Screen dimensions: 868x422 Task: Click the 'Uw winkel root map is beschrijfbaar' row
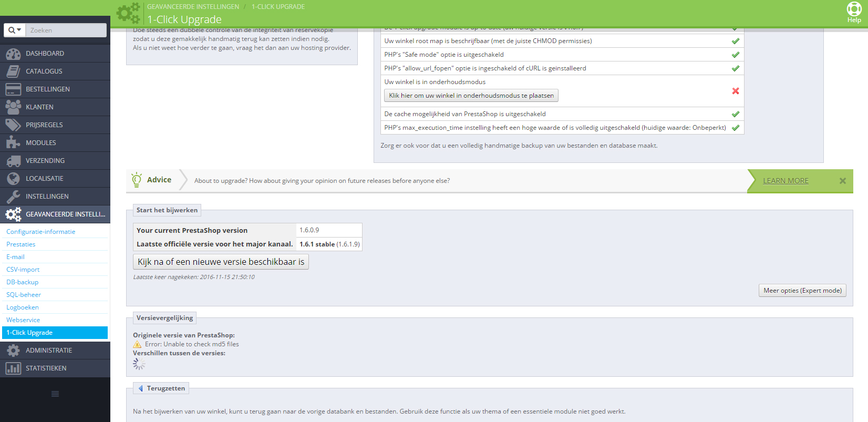coord(562,41)
